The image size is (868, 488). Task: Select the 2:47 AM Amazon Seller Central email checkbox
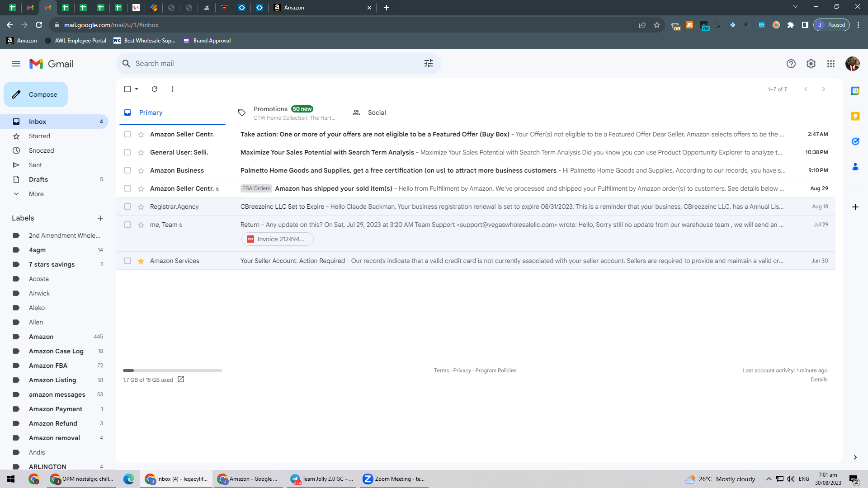click(x=127, y=134)
